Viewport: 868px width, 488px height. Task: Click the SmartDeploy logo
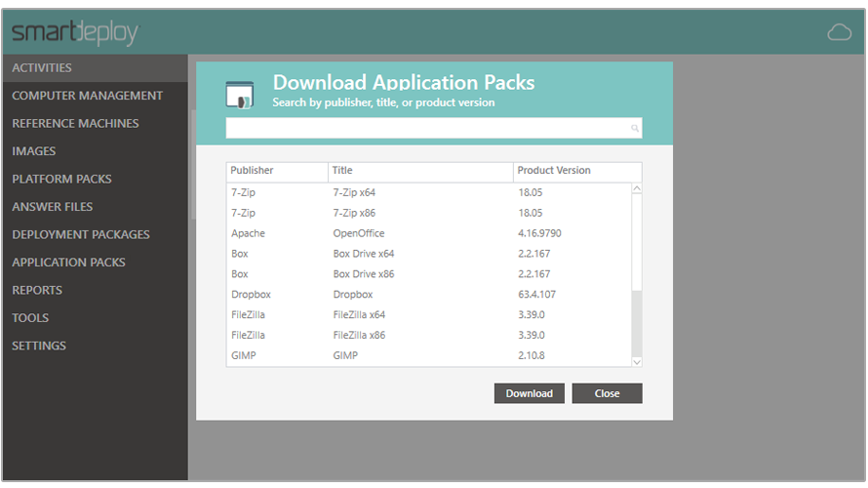[x=75, y=32]
